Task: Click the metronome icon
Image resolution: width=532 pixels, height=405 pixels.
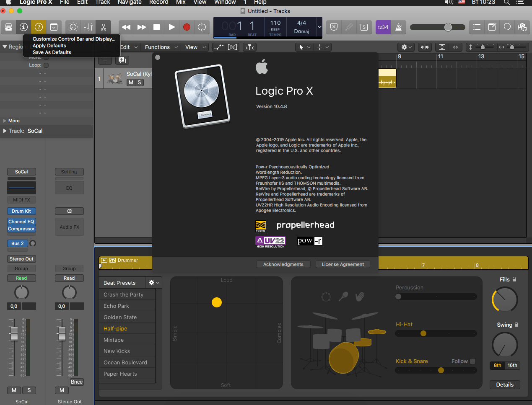Action: tap(399, 27)
